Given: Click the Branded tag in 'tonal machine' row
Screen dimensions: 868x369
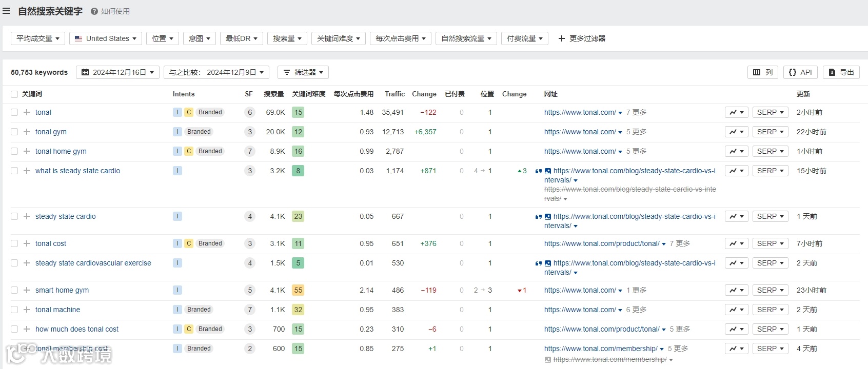Looking at the screenshot, I should (x=199, y=310).
